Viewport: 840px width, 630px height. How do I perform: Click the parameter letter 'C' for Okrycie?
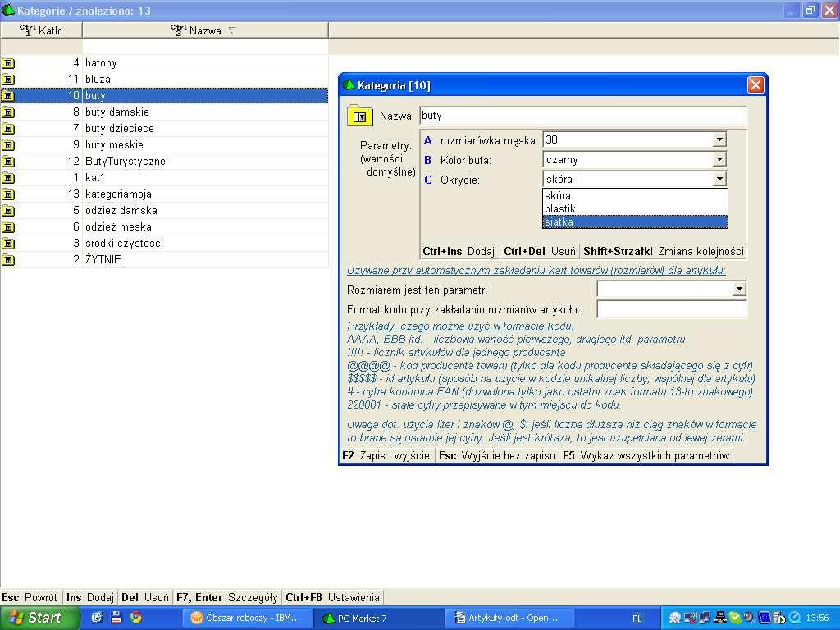(427, 180)
